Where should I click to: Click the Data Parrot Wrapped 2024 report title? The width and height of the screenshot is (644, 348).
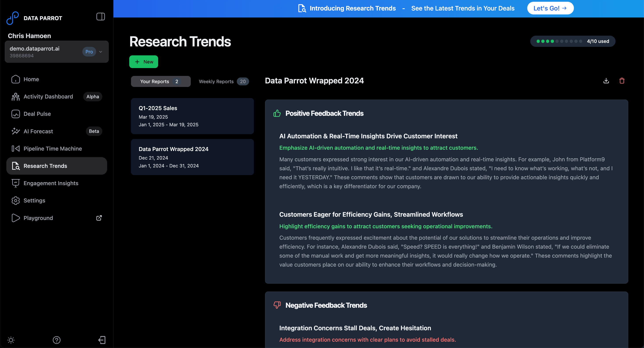tap(314, 81)
